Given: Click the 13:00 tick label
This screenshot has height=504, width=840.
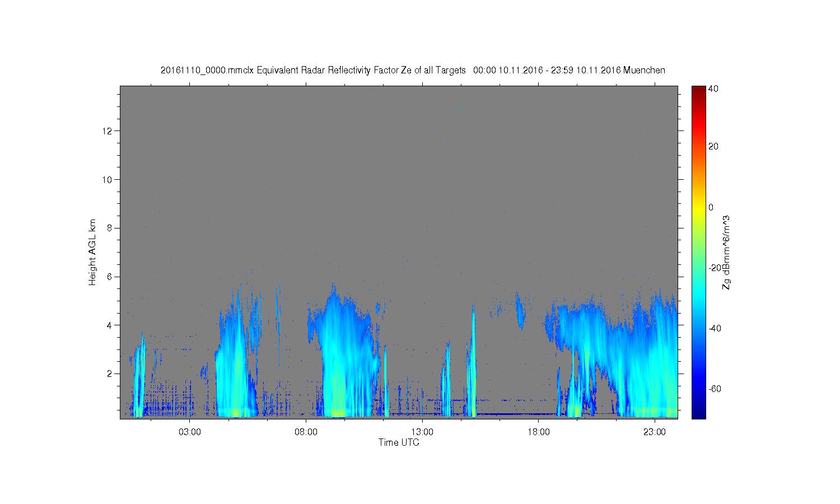Looking at the screenshot, I should pos(422,432).
